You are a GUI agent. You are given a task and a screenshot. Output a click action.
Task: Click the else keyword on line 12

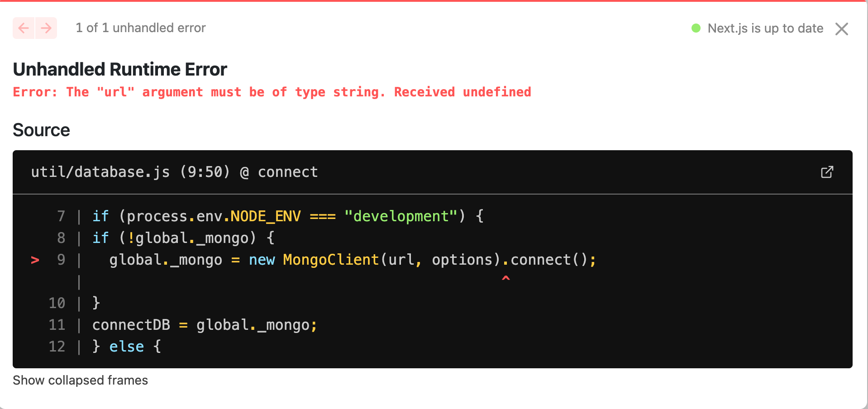click(x=126, y=347)
